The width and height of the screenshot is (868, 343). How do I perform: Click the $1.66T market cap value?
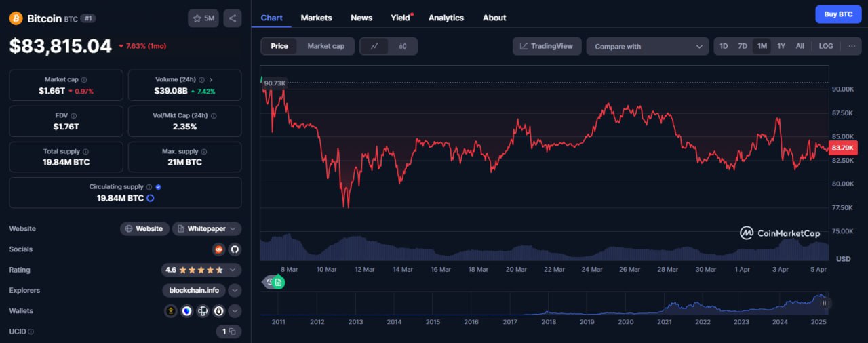[x=52, y=90]
